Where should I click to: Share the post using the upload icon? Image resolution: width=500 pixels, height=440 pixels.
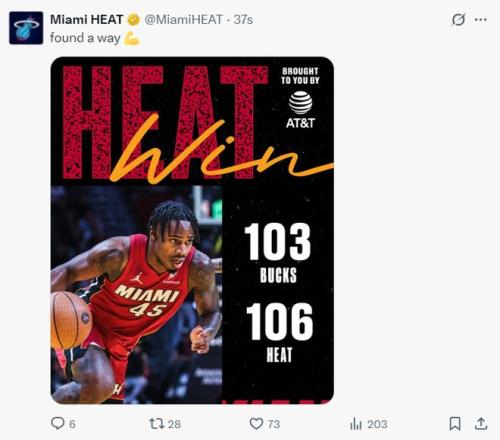tap(481, 423)
